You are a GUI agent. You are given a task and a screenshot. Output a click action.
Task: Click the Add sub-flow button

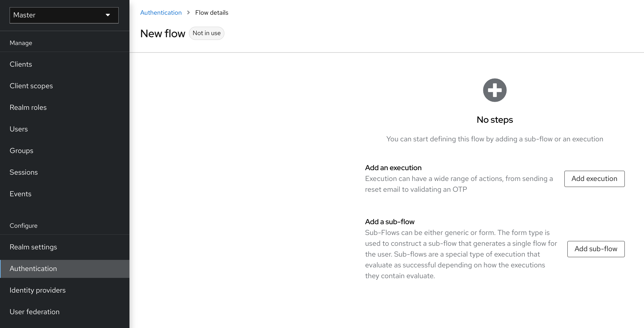596,249
